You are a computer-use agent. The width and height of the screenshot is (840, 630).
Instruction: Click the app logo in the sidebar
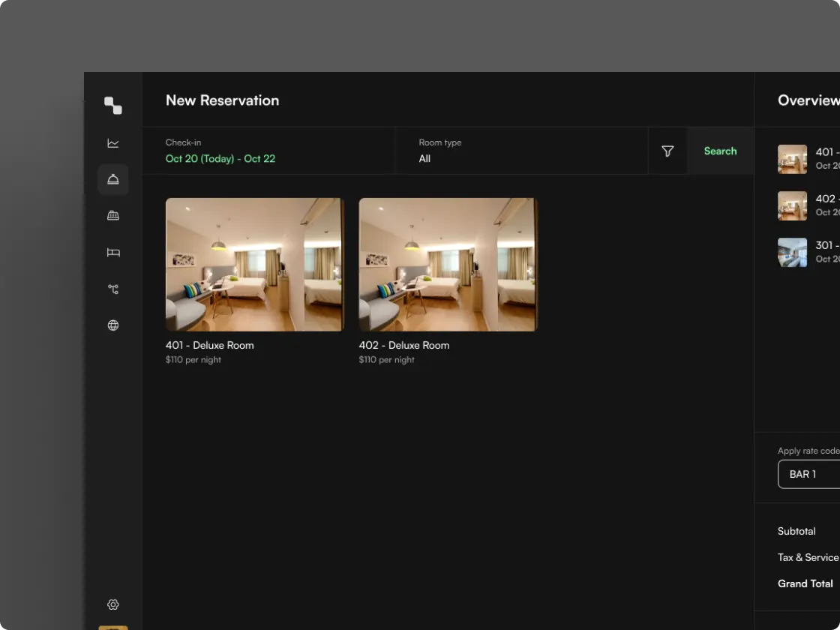point(113,106)
